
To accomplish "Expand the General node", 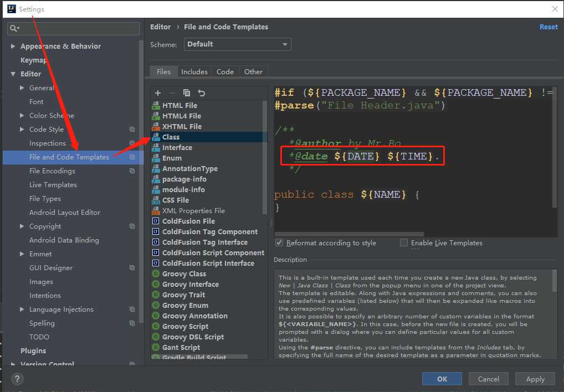I will (x=22, y=87).
